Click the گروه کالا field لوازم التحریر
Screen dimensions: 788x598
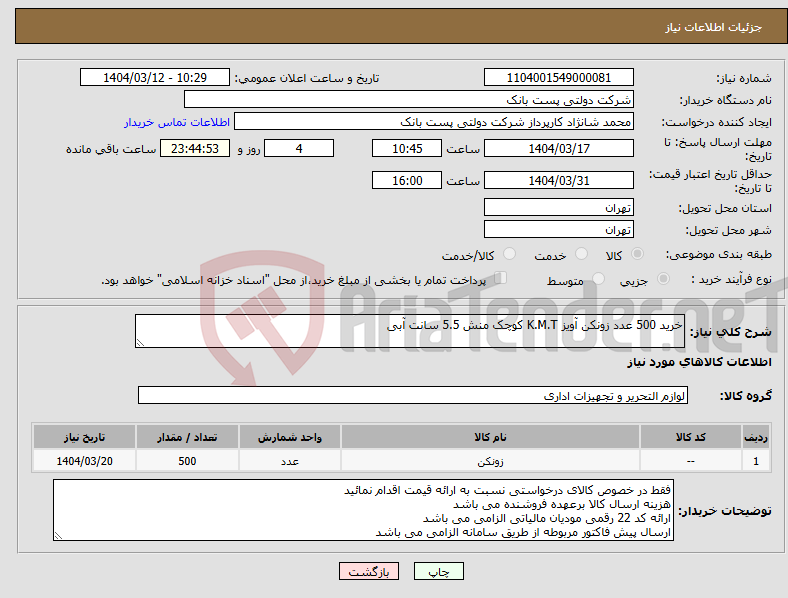tap(413, 395)
